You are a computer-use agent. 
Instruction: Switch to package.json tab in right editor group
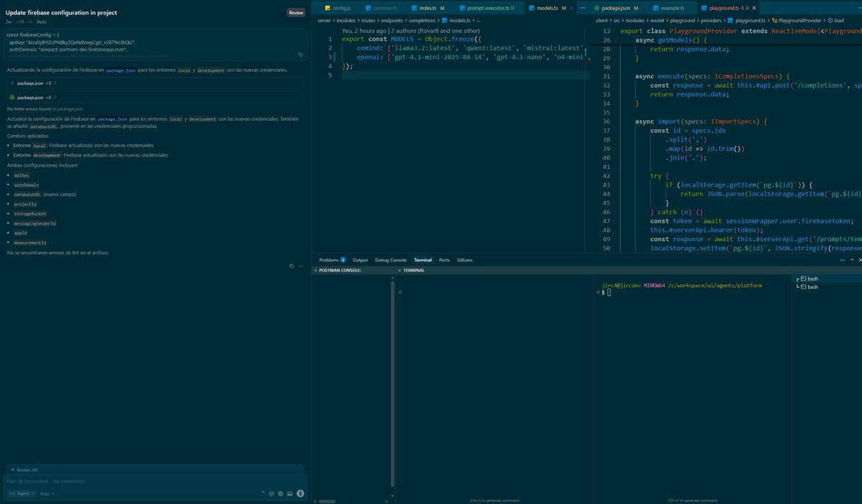[620, 7]
